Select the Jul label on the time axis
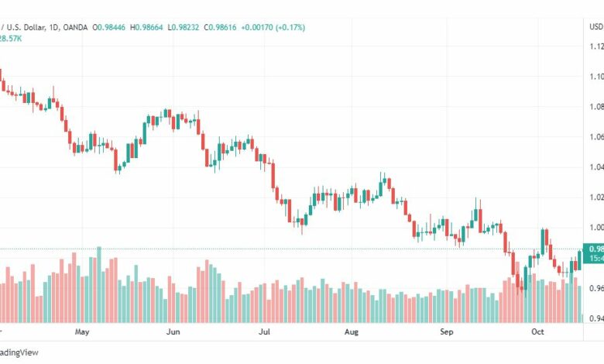Image resolution: width=604 pixels, height=364 pixels. (264, 331)
